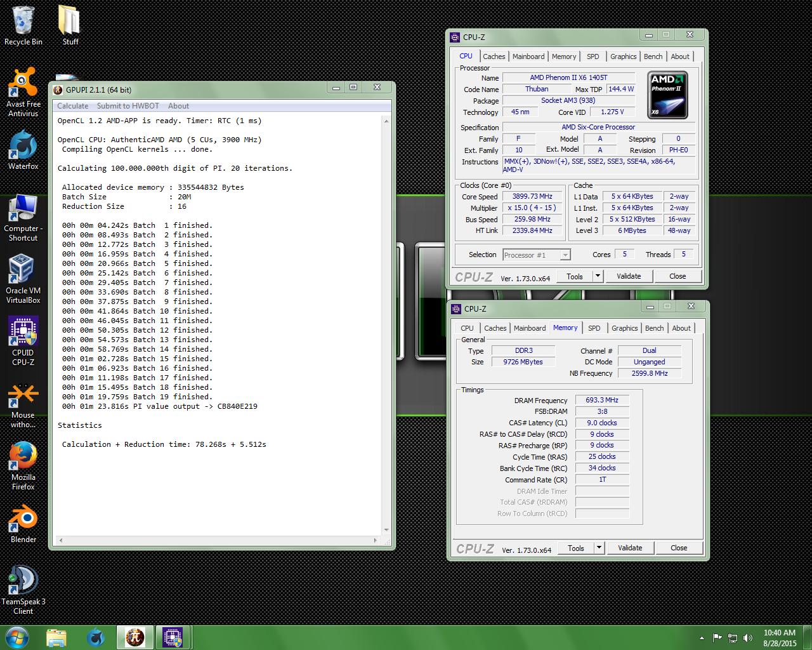The image size is (812, 650).
Task: Switch to CPU-Z taskbar button
Action: (x=173, y=637)
